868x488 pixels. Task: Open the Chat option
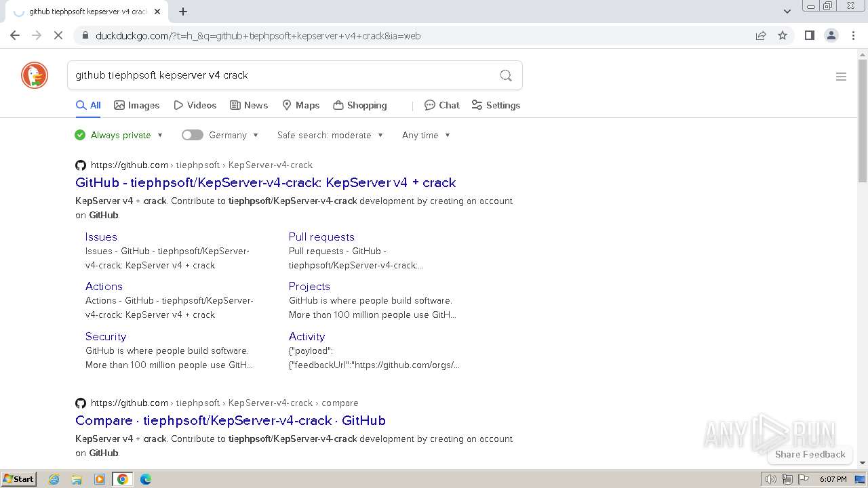coord(442,105)
